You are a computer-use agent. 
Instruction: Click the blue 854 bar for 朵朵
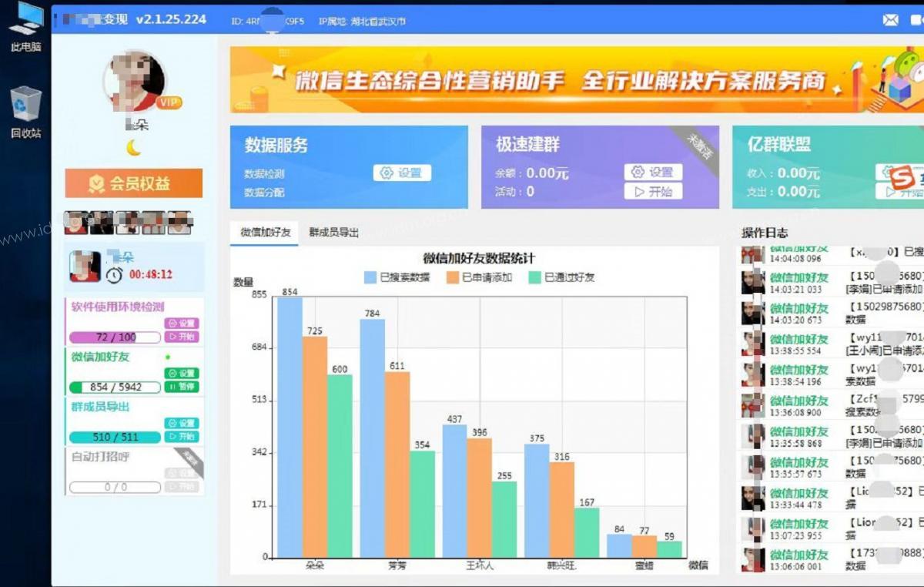point(290,427)
